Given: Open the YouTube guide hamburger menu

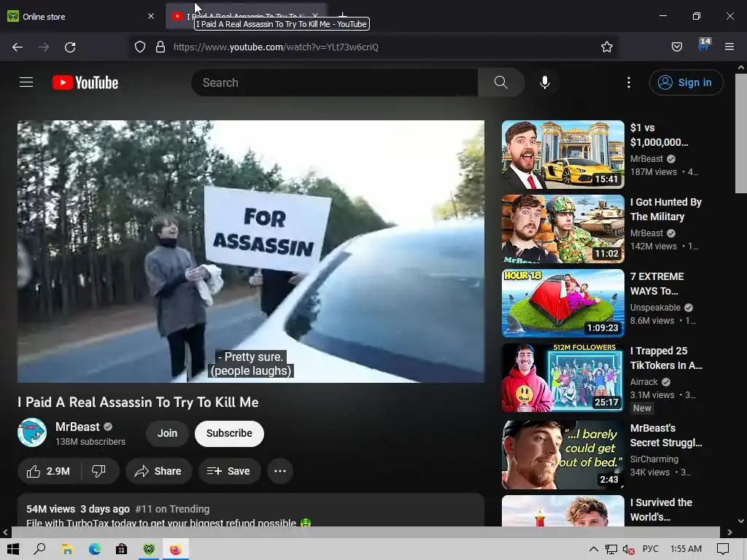Looking at the screenshot, I should (26, 82).
